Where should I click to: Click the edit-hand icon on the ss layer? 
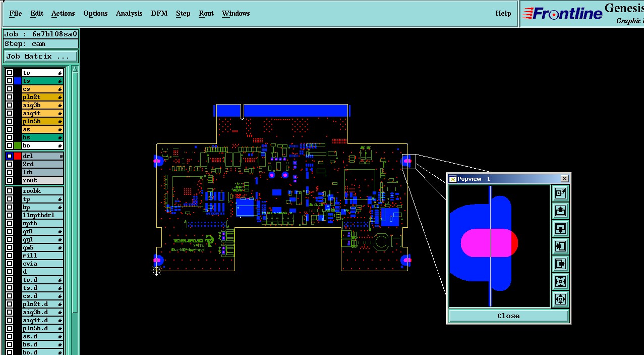point(60,129)
